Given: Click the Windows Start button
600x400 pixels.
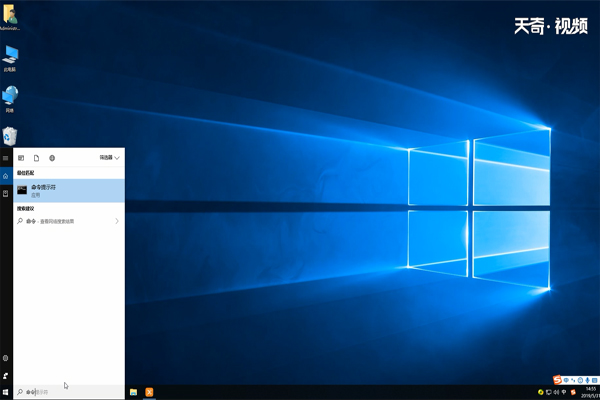Looking at the screenshot, I should pos(6,392).
